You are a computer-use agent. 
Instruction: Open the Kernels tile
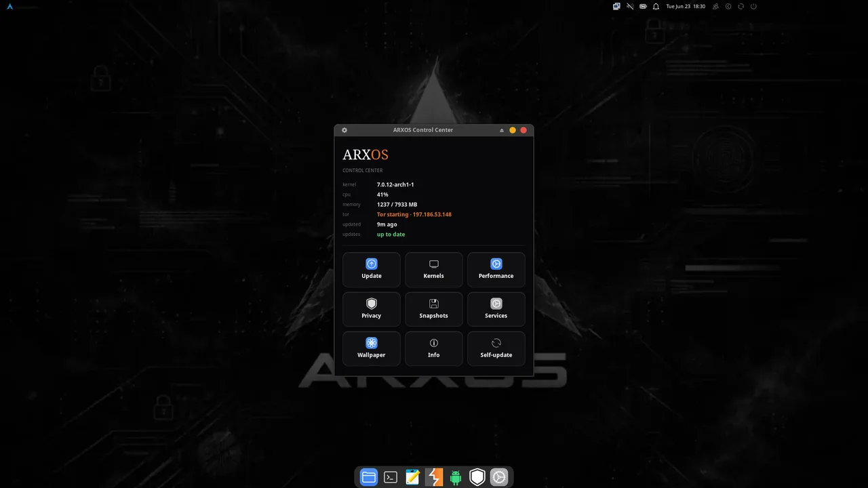coord(434,270)
